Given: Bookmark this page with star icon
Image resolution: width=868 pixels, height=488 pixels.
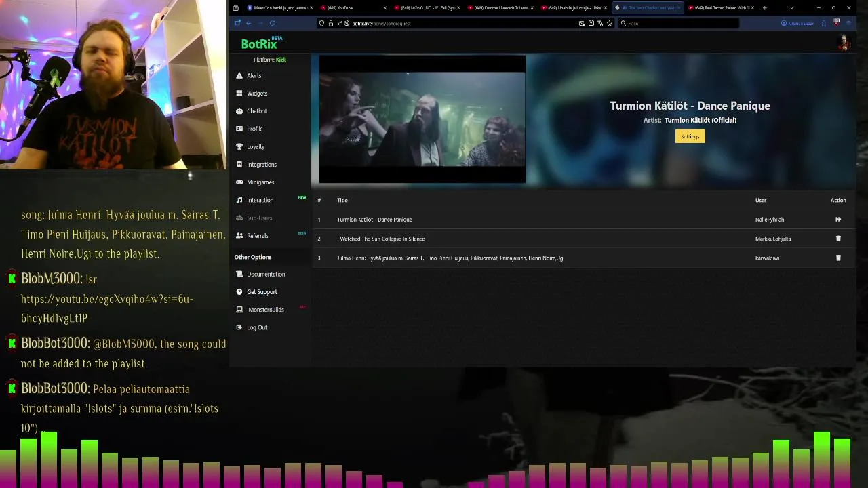Looking at the screenshot, I should (x=609, y=23).
